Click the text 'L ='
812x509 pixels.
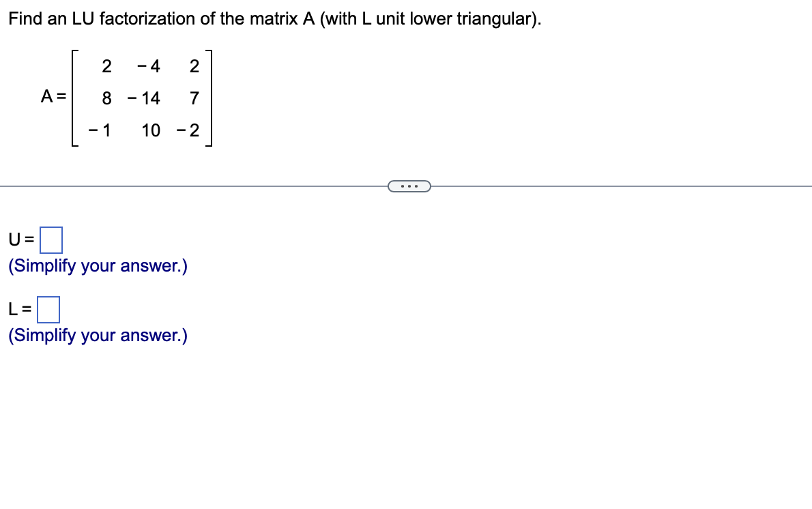tap(18, 309)
